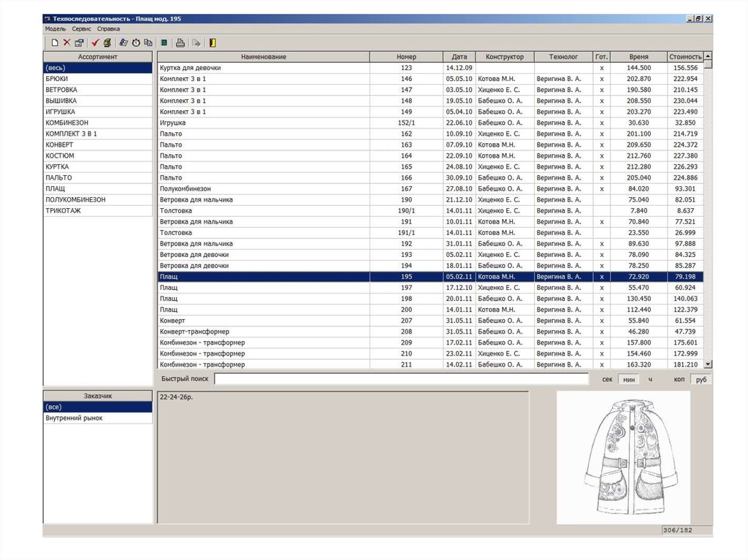Viewport: 748px width, 560px height.
Task: Open the 'Сервис' menu
Action: (82, 28)
